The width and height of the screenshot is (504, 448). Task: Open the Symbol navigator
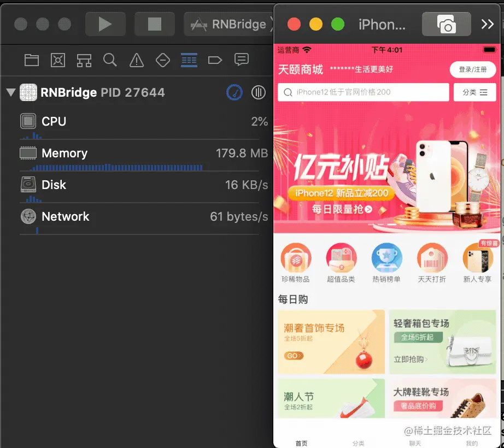[x=84, y=60]
